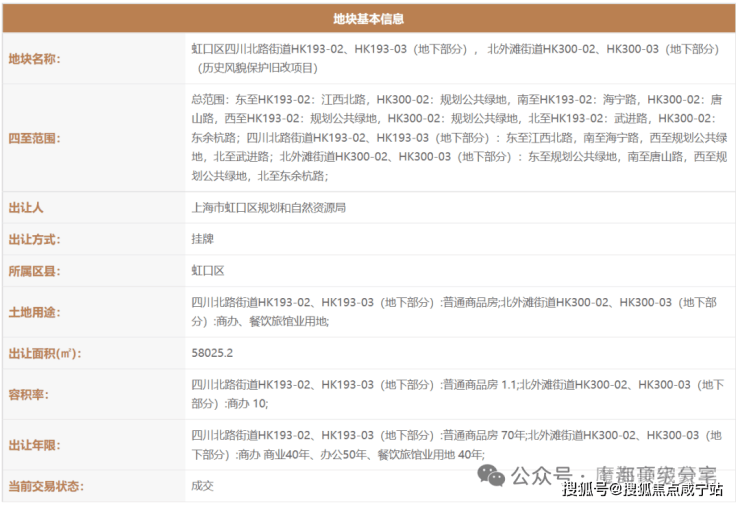Click the 挂牌 value cell
This screenshot has height=505, width=740.
[203, 239]
